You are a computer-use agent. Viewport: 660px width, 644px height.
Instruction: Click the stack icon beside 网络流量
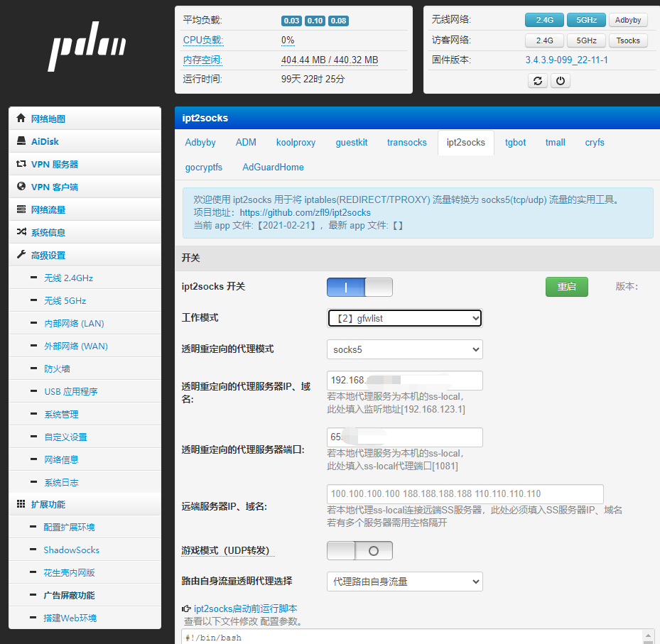coord(21,209)
